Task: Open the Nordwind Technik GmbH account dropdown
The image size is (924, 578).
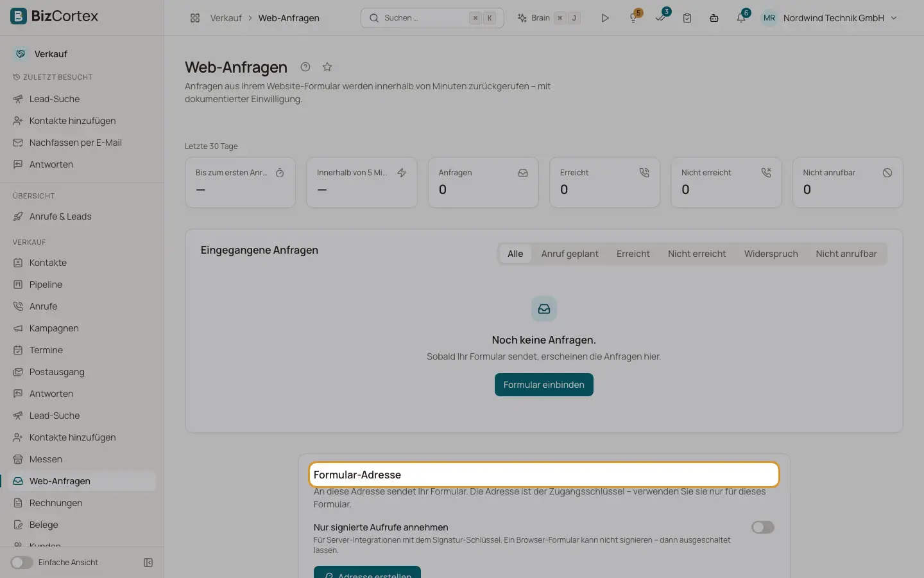Action: click(x=839, y=18)
